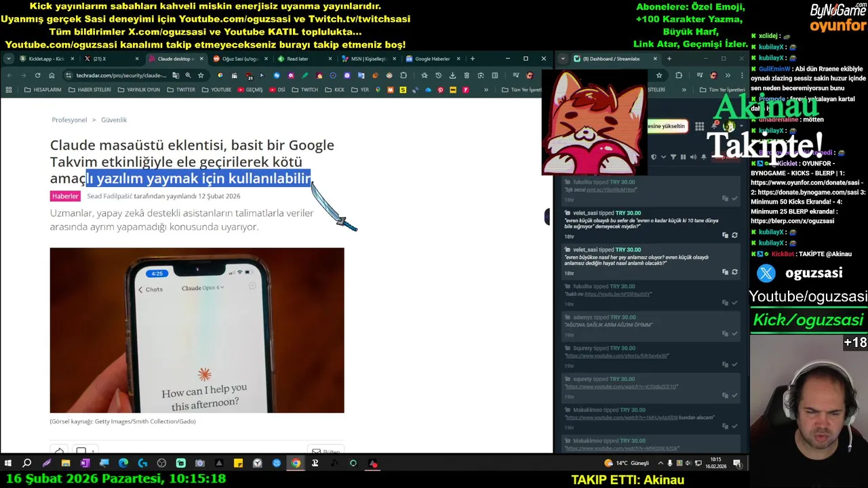Open the YAYINLIK OYUN bookmarks folder
The height and width of the screenshot is (488, 868).
click(139, 89)
